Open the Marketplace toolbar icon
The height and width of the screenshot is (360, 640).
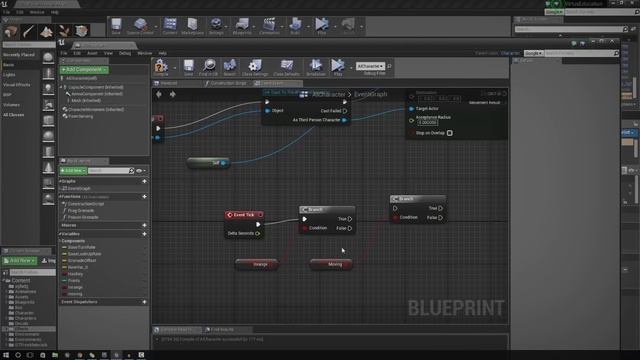pyautogui.click(x=192, y=24)
